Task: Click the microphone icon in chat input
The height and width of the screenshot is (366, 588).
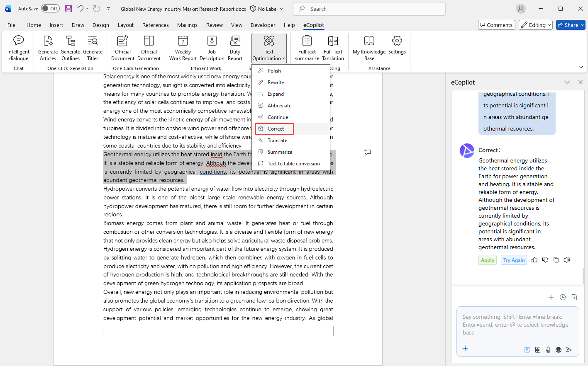Action: (x=548, y=350)
